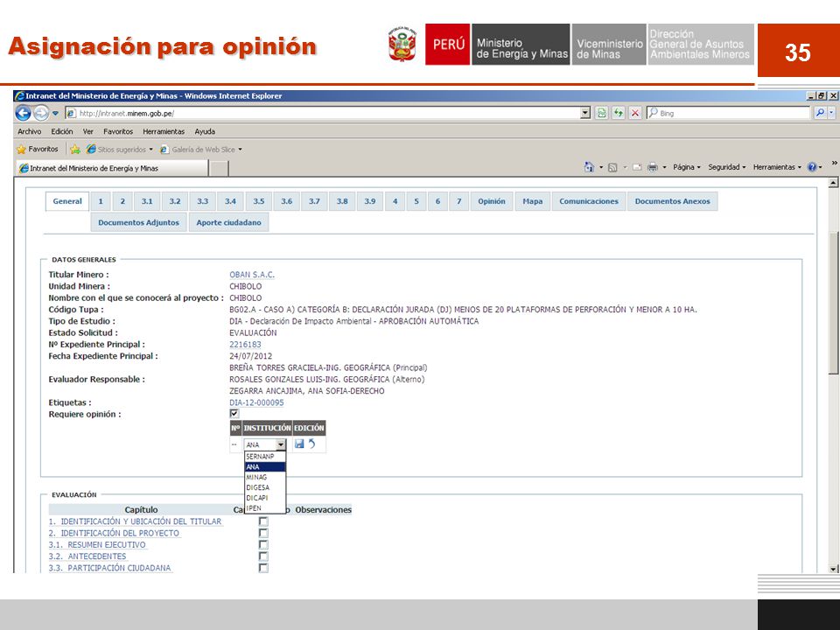Click the command bar overflow chevron
The height and width of the screenshot is (630, 840).
click(x=834, y=163)
